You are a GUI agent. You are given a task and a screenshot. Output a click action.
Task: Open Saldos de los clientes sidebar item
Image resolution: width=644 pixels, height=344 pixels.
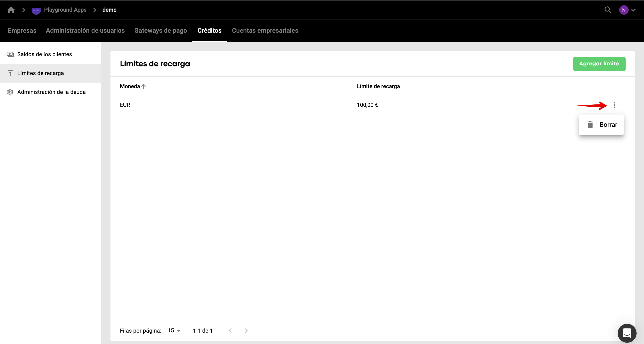pos(44,54)
